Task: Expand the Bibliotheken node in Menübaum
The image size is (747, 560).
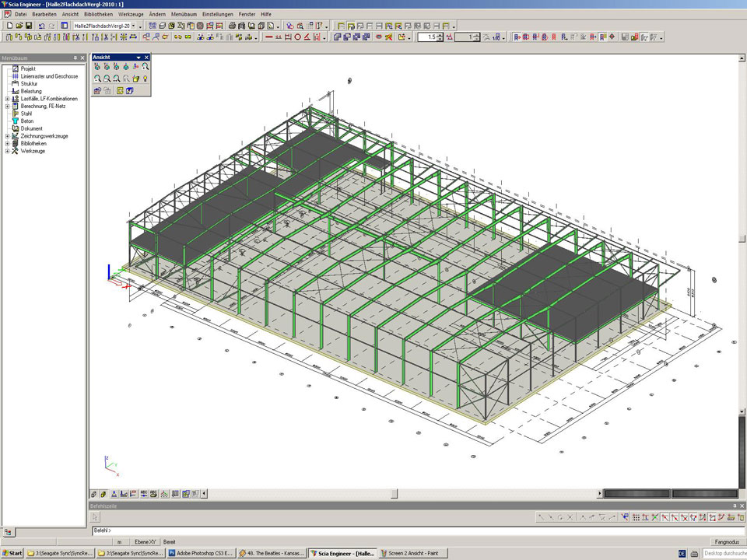Action: pyautogui.click(x=7, y=144)
